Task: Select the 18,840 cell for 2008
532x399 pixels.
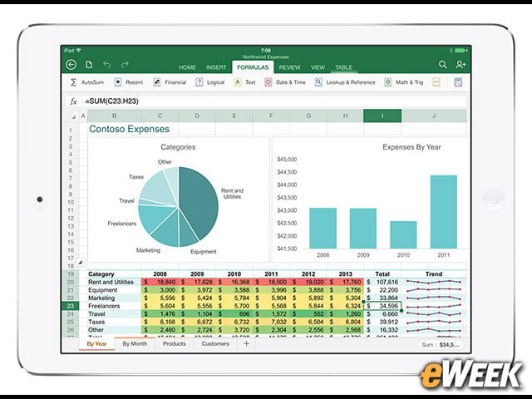Action: tap(160, 282)
